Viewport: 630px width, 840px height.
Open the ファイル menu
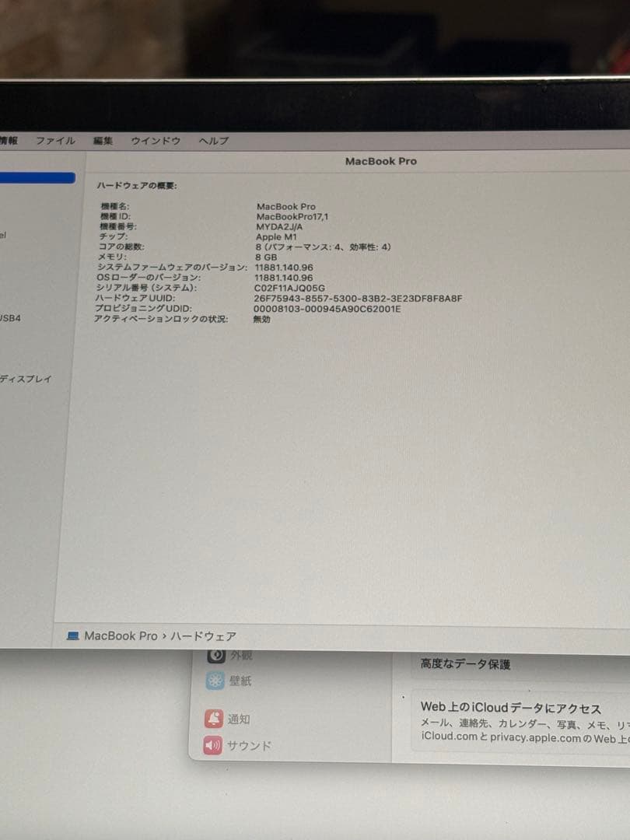pos(56,141)
